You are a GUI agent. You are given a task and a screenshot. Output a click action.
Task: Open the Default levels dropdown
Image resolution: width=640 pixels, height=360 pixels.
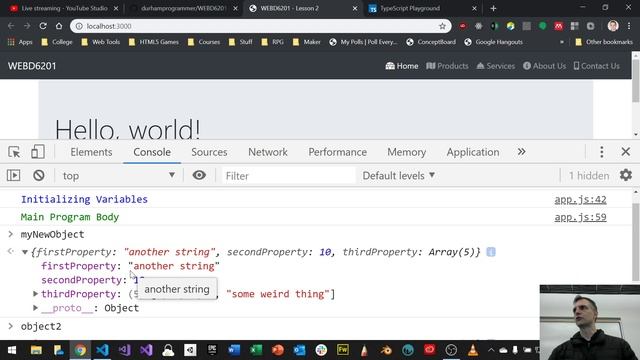(399, 176)
